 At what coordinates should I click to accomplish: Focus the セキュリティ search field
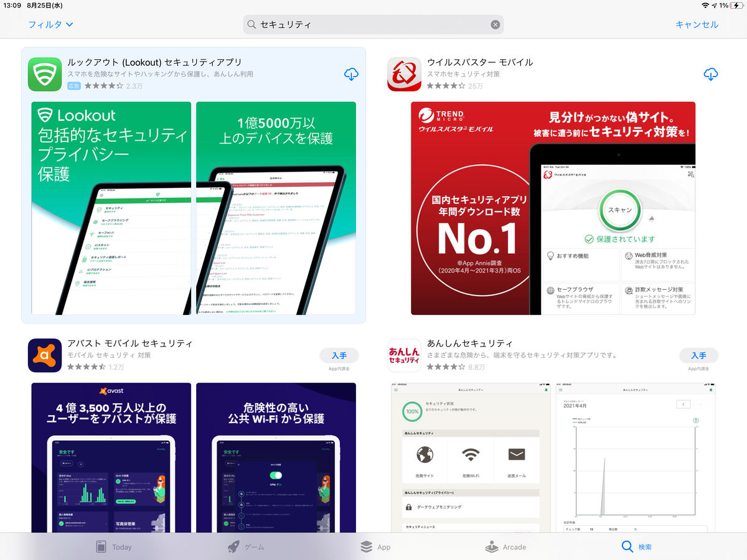click(373, 24)
